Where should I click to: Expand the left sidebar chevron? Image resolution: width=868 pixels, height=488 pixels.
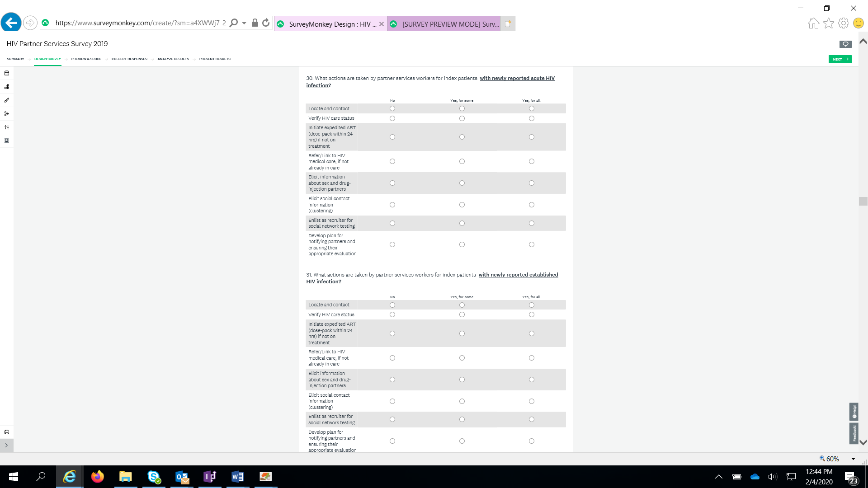6,446
